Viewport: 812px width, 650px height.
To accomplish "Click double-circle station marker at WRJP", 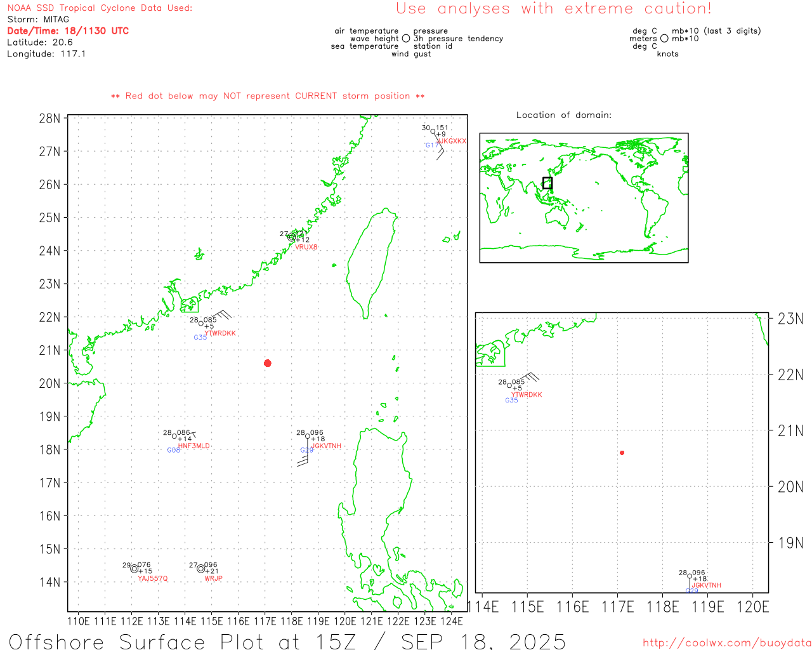I will (201, 568).
